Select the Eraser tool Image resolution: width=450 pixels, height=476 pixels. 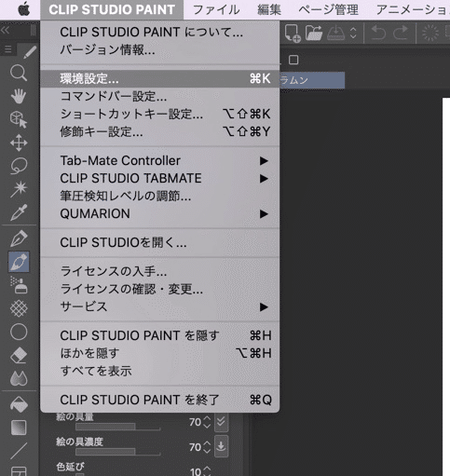(x=19, y=355)
